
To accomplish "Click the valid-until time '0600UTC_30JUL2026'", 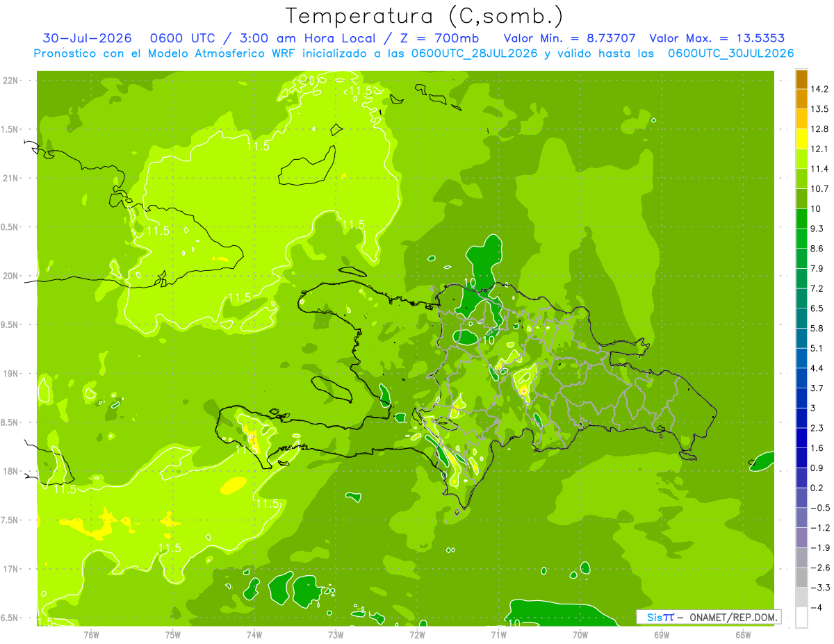I will coord(730,53).
